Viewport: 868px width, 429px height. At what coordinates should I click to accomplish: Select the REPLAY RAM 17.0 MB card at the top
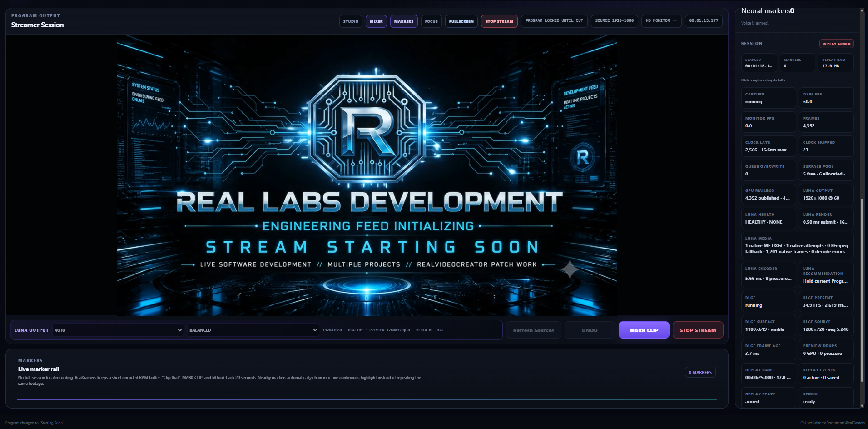tap(836, 63)
